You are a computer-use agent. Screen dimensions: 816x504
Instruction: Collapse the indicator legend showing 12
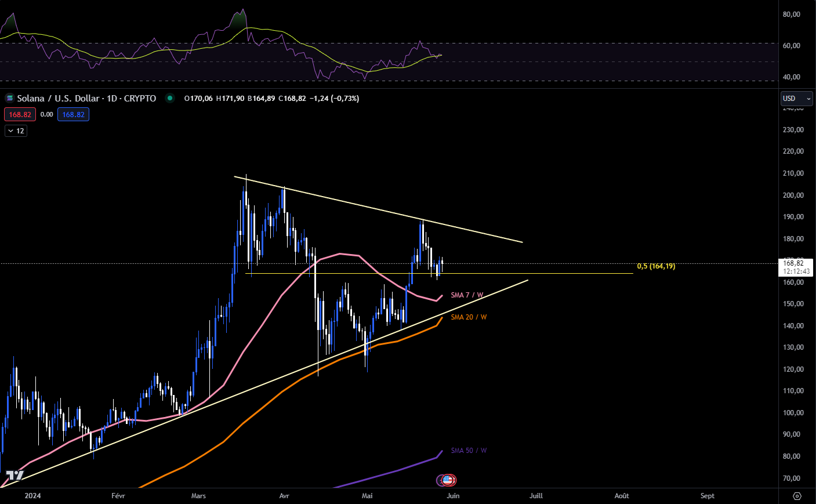(16, 131)
